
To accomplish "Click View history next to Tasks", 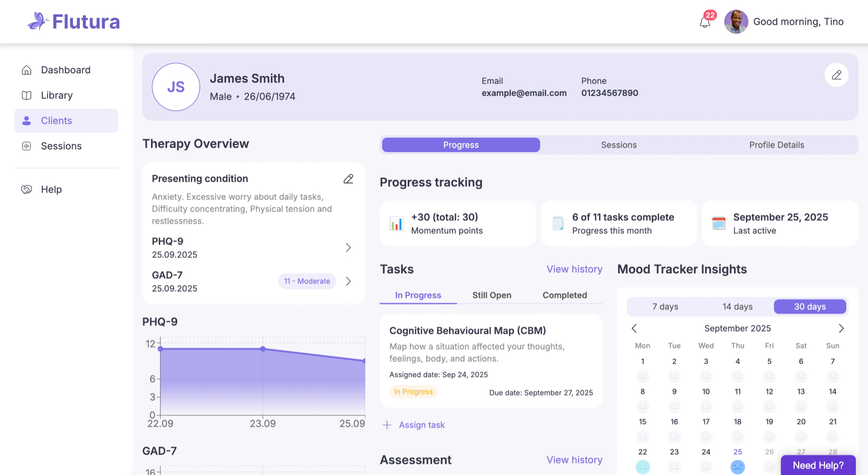I will click(574, 269).
